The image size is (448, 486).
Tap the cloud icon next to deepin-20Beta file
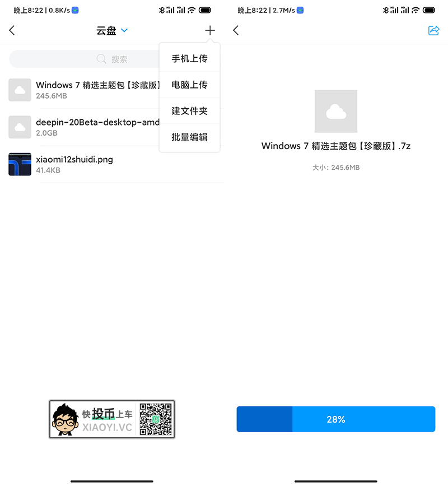tap(20, 127)
